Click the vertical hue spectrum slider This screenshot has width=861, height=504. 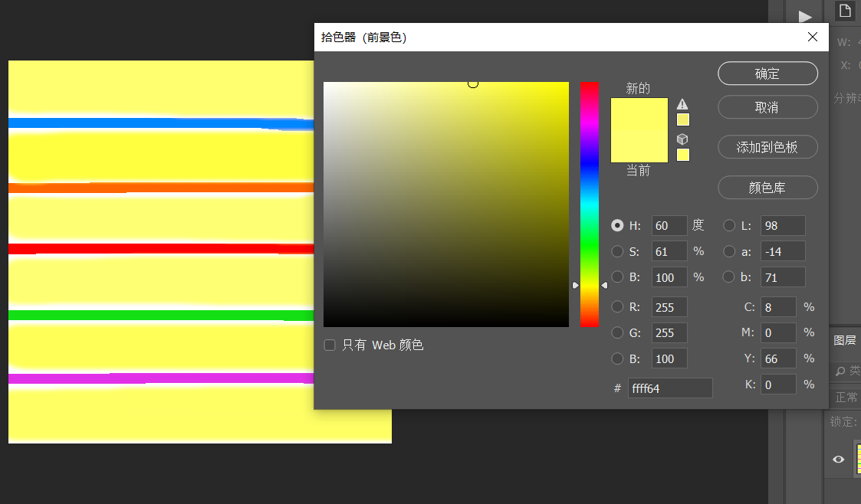click(590, 205)
